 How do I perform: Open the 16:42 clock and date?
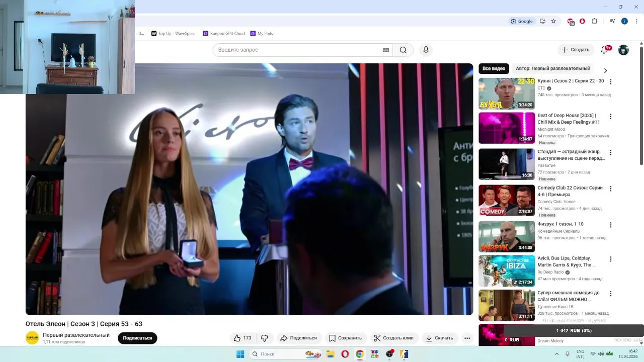(628, 354)
